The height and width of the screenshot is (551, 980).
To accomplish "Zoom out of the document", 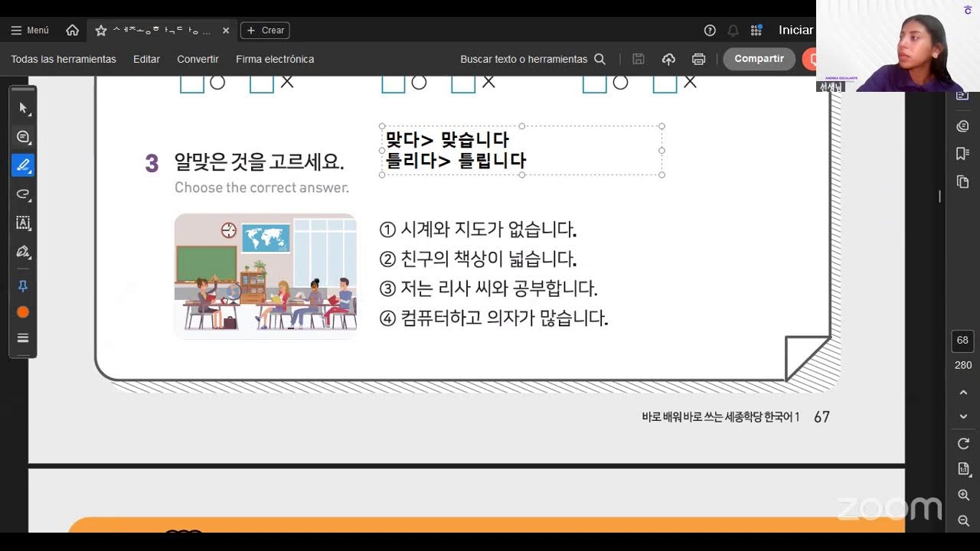I will click(963, 521).
